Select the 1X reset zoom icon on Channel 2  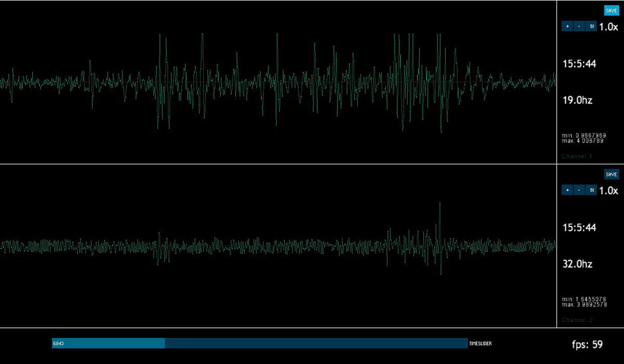coord(591,189)
